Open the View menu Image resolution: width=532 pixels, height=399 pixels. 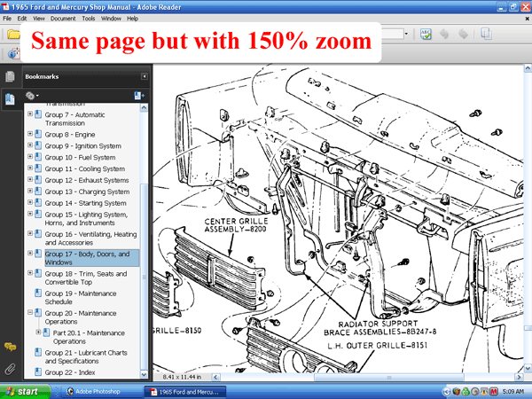pyautogui.click(x=39, y=19)
